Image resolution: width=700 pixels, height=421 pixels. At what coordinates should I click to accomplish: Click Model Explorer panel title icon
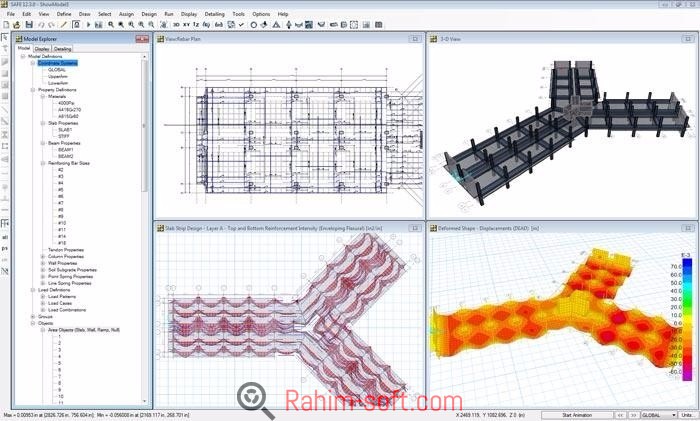(19, 39)
